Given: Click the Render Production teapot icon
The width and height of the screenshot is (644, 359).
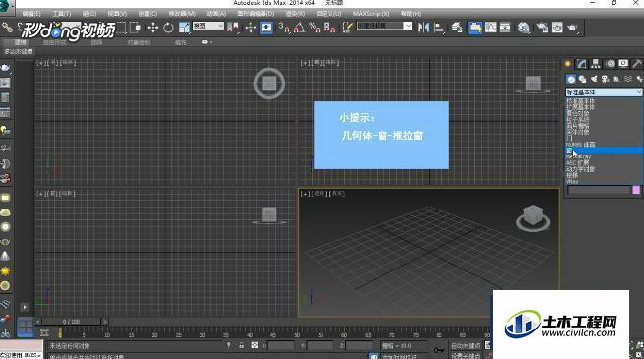Looking at the screenshot, I should click(x=572, y=28).
